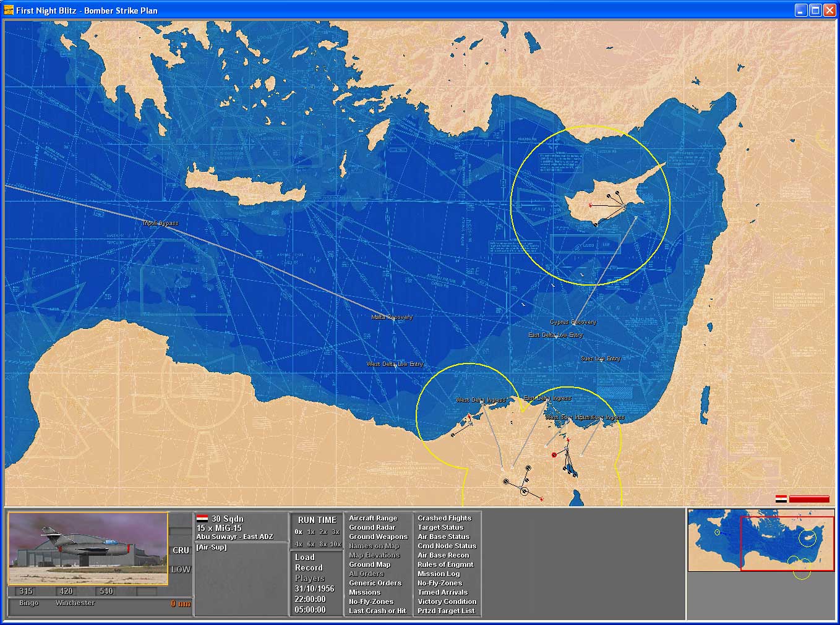Click the overview minimap in the corner
Image resolution: width=840 pixels, height=625 pixels.
760,540
